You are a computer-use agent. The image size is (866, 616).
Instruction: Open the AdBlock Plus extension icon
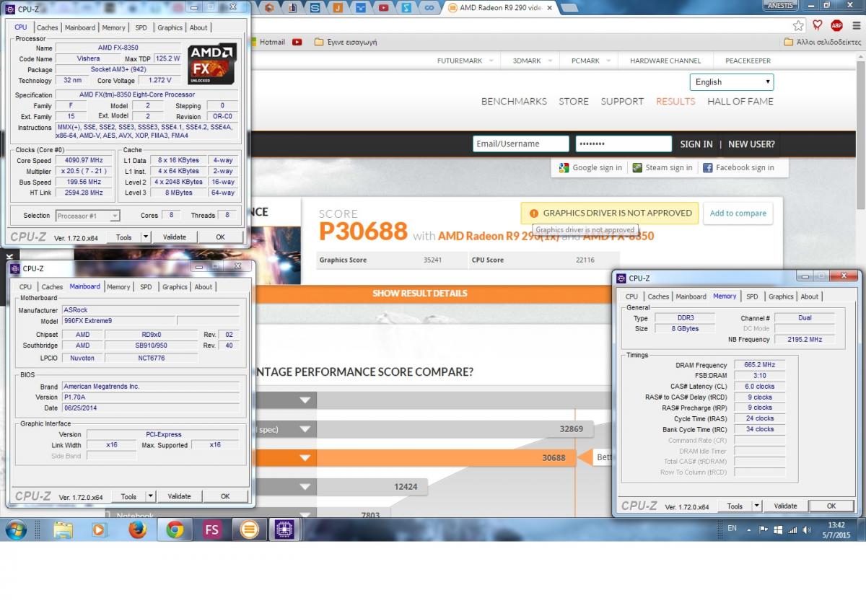pyautogui.click(x=836, y=25)
